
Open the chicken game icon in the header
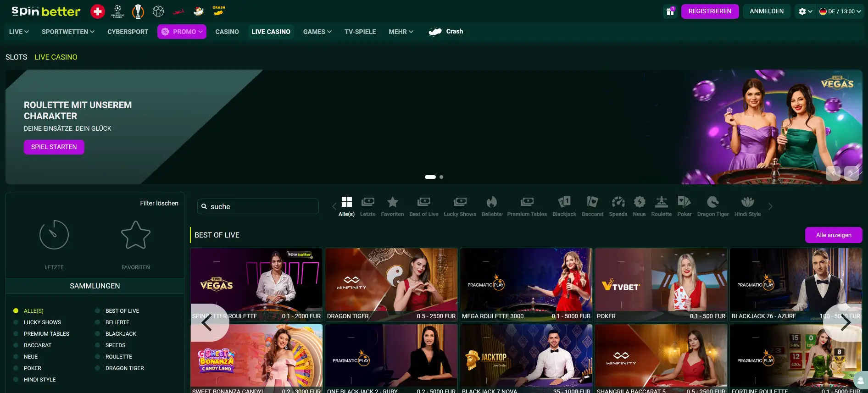pos(199,11)
